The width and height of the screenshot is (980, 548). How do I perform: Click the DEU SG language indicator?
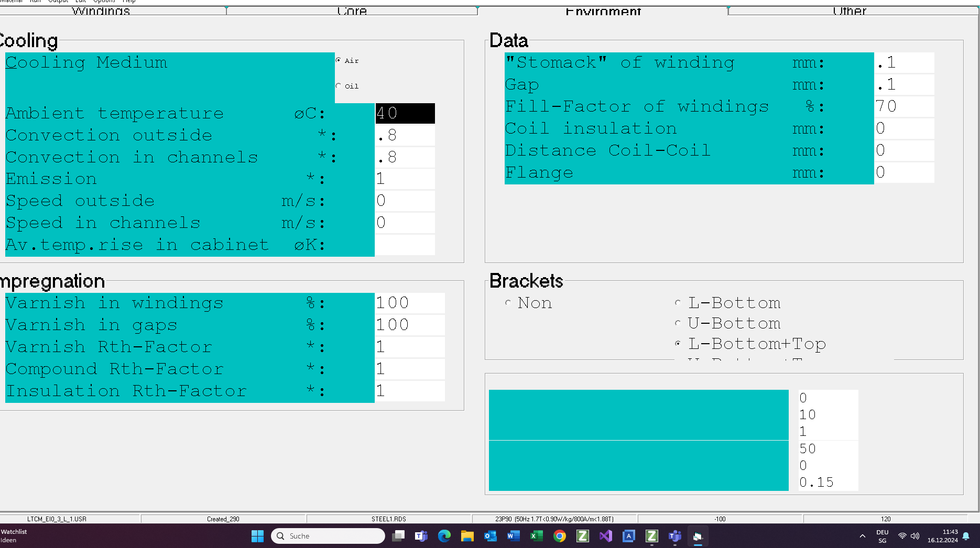tap(883, 536)
